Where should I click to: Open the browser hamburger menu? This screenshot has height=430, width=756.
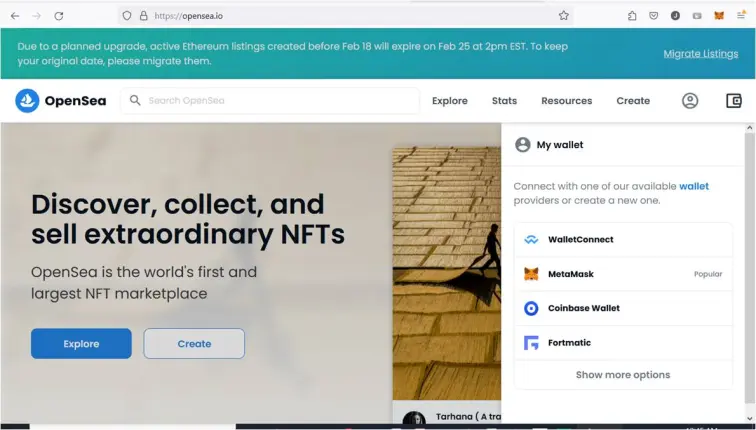click(x=741, y=16)
